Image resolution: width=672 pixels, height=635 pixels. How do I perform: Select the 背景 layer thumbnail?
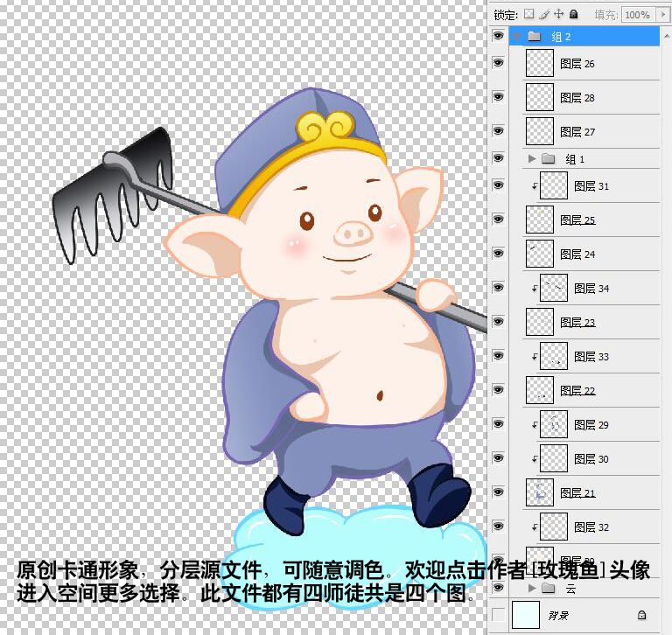pos(525,615)
